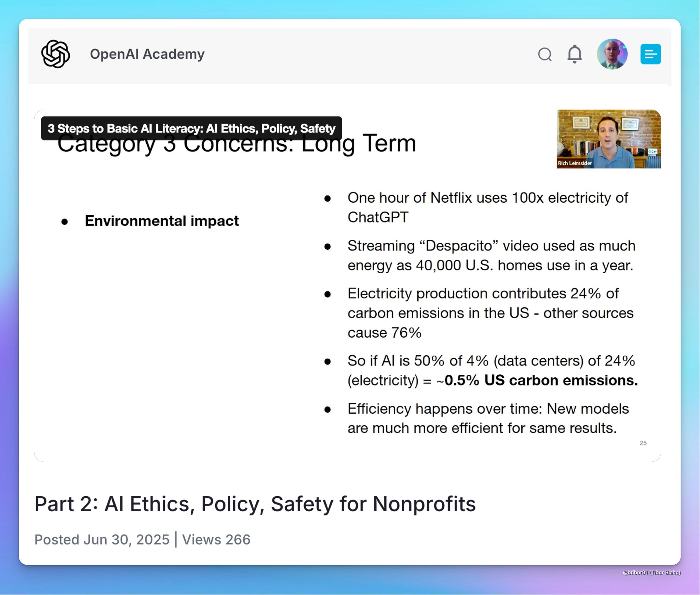
Task: Click the '0.5% US carbon emissions' bold text
Action: click(x=541, y=380)
